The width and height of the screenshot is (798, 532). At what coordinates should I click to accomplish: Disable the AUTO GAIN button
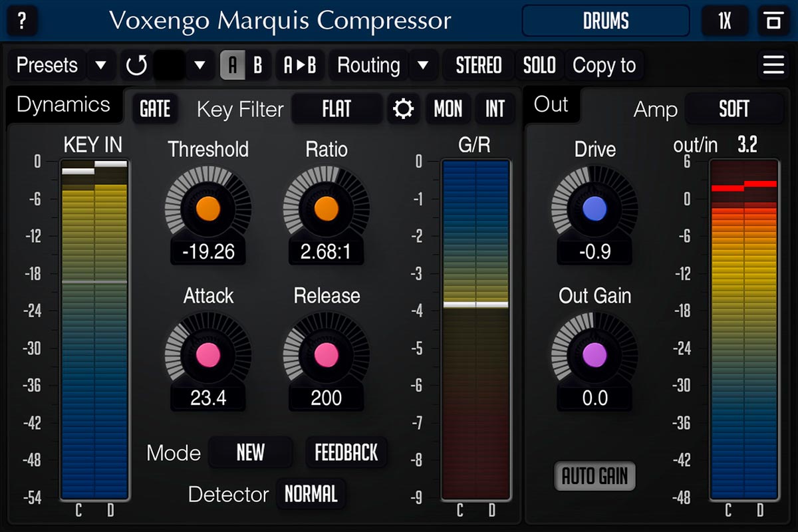[595, 477]
